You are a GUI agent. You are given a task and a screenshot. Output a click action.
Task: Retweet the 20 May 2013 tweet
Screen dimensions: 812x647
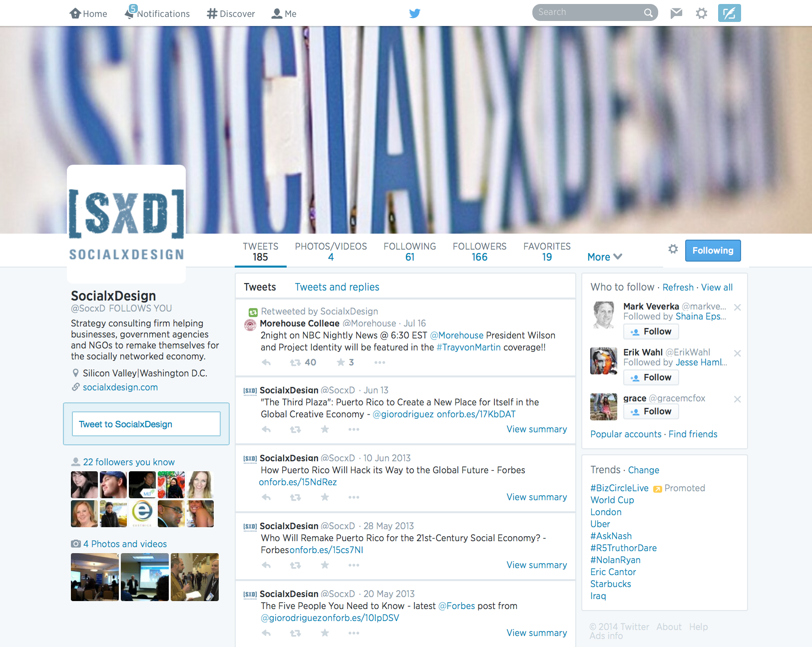point(296,633)
